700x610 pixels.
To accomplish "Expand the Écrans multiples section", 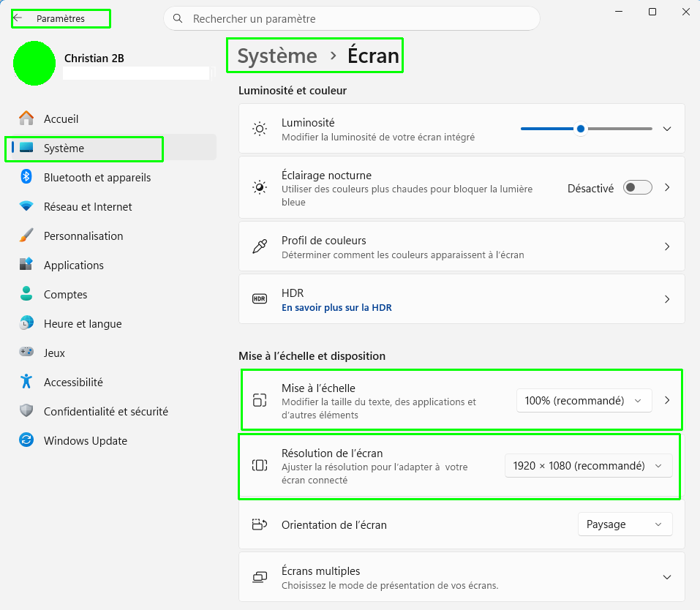I will [667, 577].
